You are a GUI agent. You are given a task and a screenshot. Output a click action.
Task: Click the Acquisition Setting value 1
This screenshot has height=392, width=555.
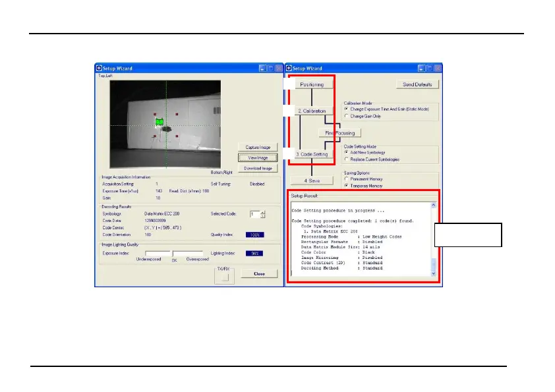(157, 184)
